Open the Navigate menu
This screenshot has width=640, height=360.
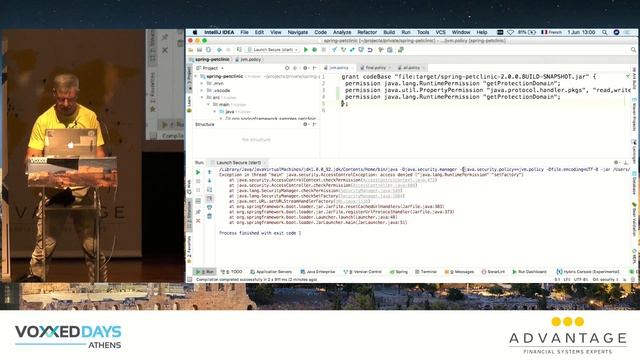click(298, 32)
